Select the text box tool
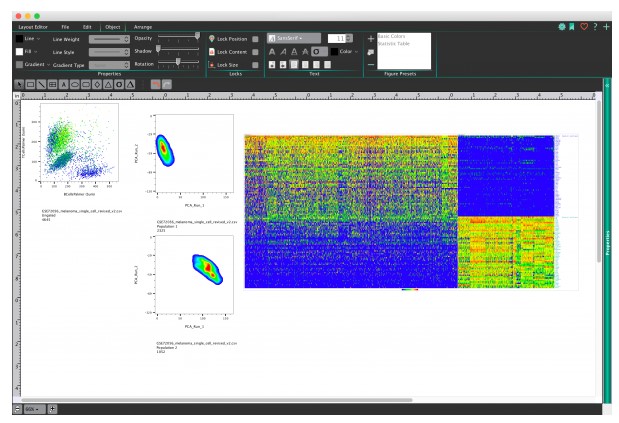619x423 pixels. [63, 84]
